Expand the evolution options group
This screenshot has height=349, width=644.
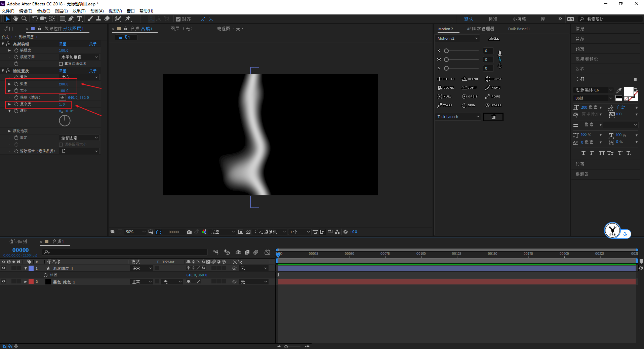9,131
